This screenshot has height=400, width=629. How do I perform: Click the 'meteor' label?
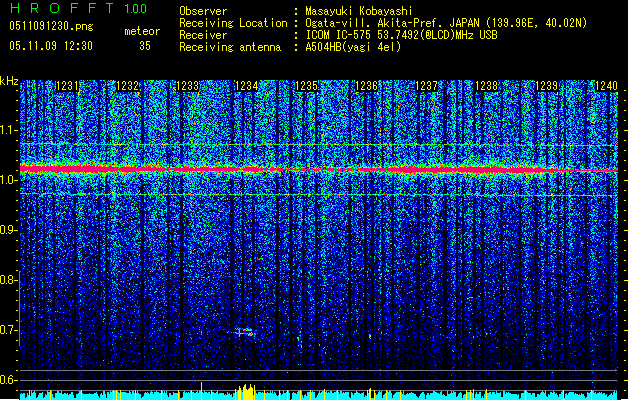tap(142, 31)
